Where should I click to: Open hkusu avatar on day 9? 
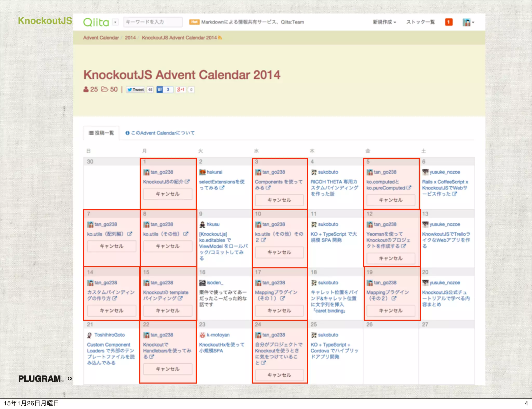click(202, 224)
